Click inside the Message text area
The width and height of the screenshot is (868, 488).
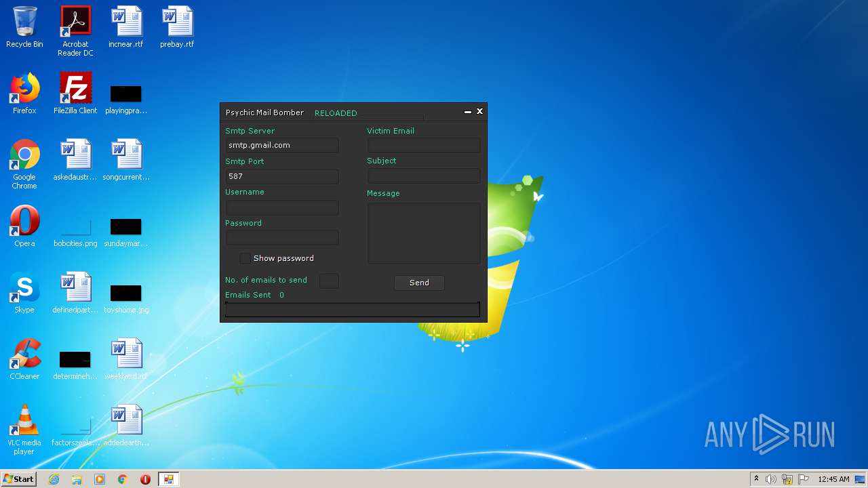pyautogui.click(x=424, y=232)
